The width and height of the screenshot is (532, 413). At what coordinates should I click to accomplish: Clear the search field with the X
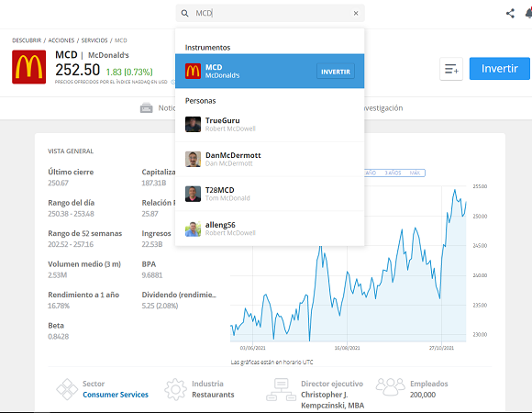click(x=356, y=13)
